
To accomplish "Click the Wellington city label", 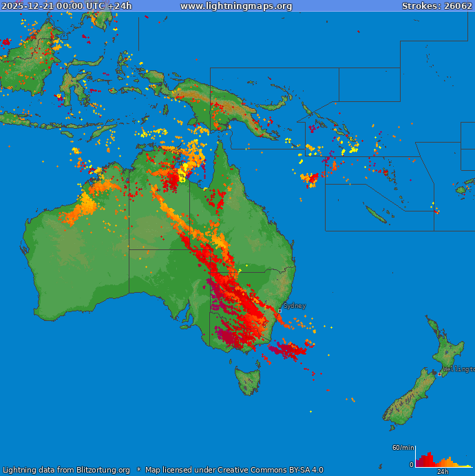I will (x=458, y=369).
